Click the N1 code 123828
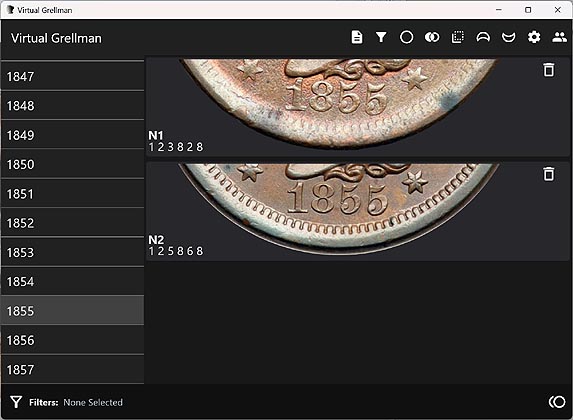 coord(176,147)
